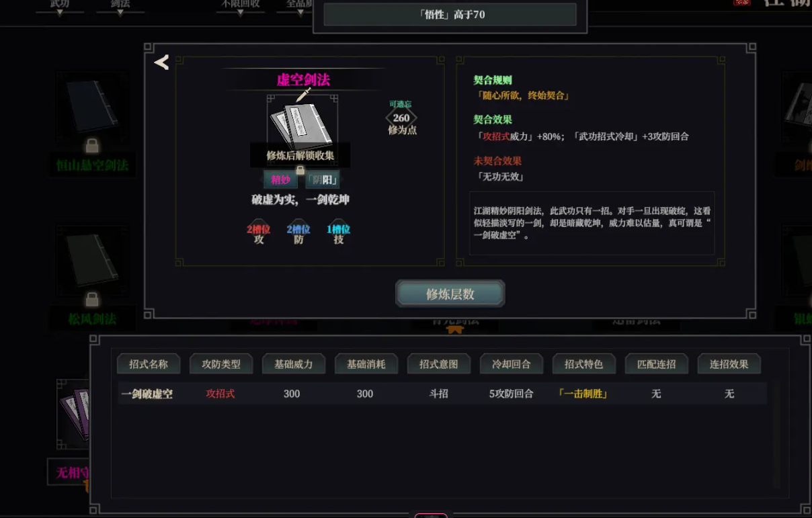Click the 1槽位 技 slot icon
Viewport: 812px width, 518px height.
coord(338,232)
